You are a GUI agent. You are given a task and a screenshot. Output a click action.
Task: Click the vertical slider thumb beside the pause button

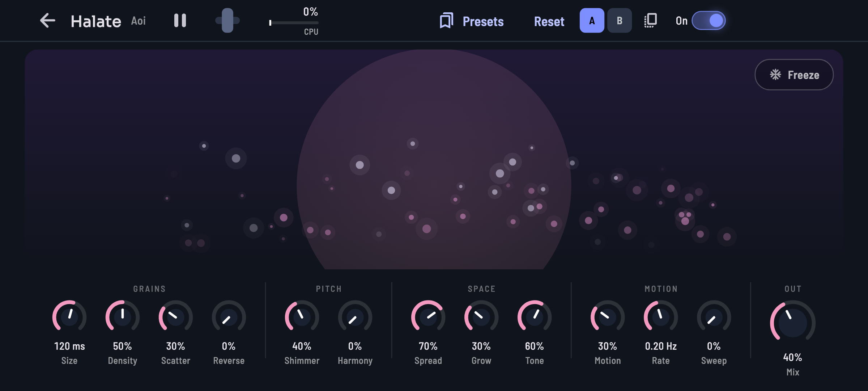[227, 21]
